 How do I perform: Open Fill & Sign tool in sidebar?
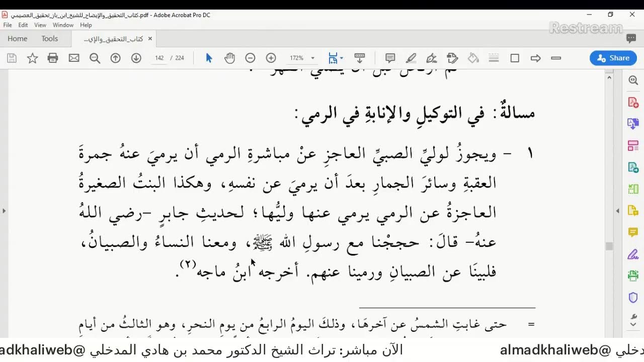point(633,254)
